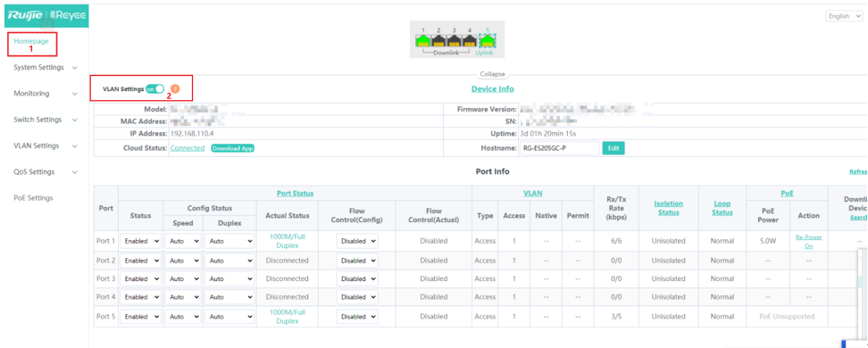Image resolution: width=868 pixels, height=348 pixels.
Task: Open Port 4 Speed dropdown
Action: (183, 297)
